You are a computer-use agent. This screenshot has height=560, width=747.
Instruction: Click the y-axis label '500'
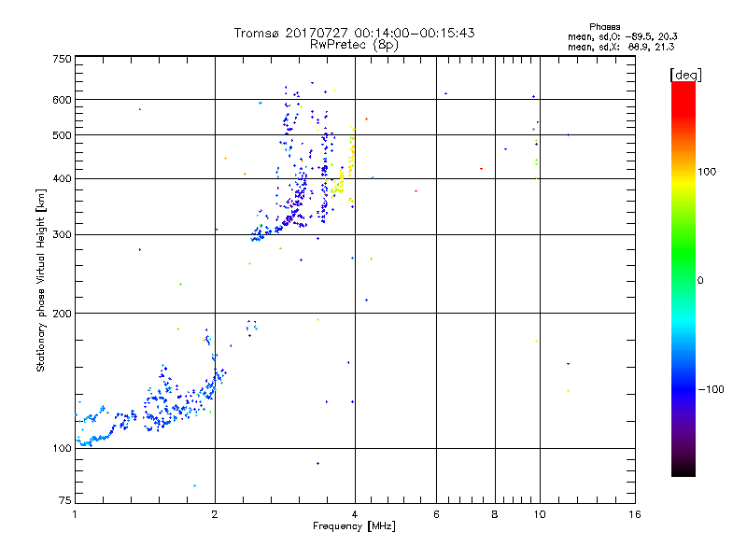63,135
